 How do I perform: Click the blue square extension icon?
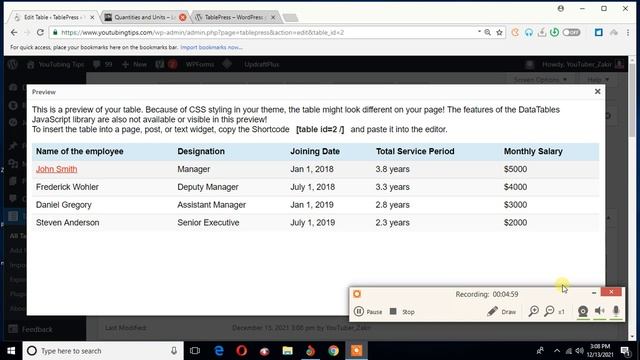click(x=598, y=32)
